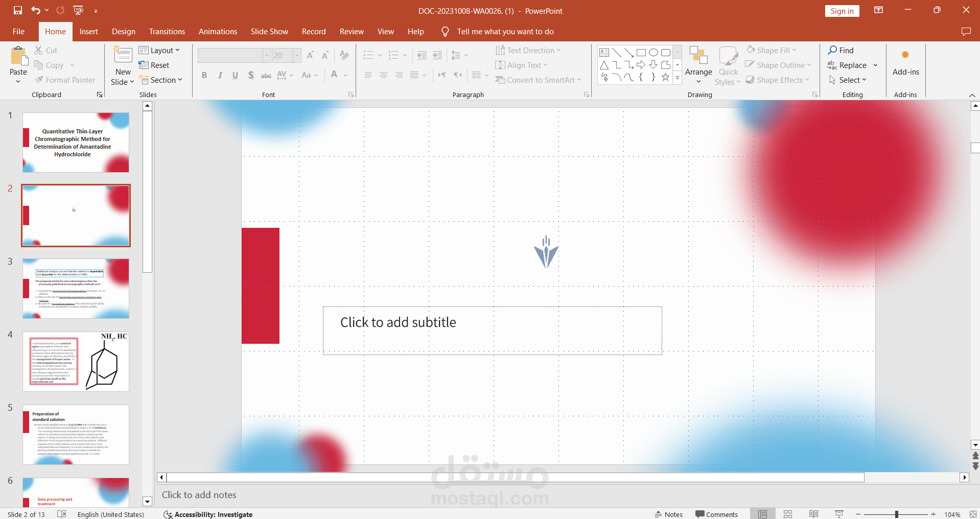980x519 pixels.
Task: Switch to Slide Sorter view
Action: pos(788,514)
